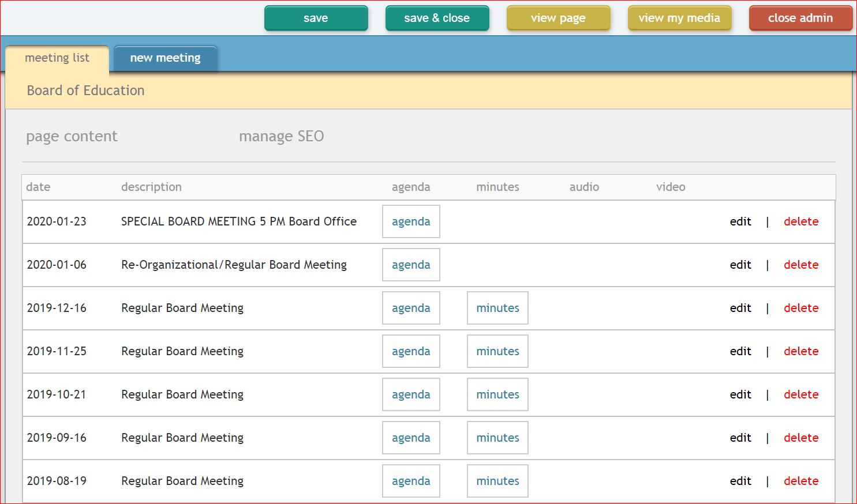This screenshot has height=504, width=857.
Task: Delete the 2020-01-06 meeting
Action: click(801, 265)
